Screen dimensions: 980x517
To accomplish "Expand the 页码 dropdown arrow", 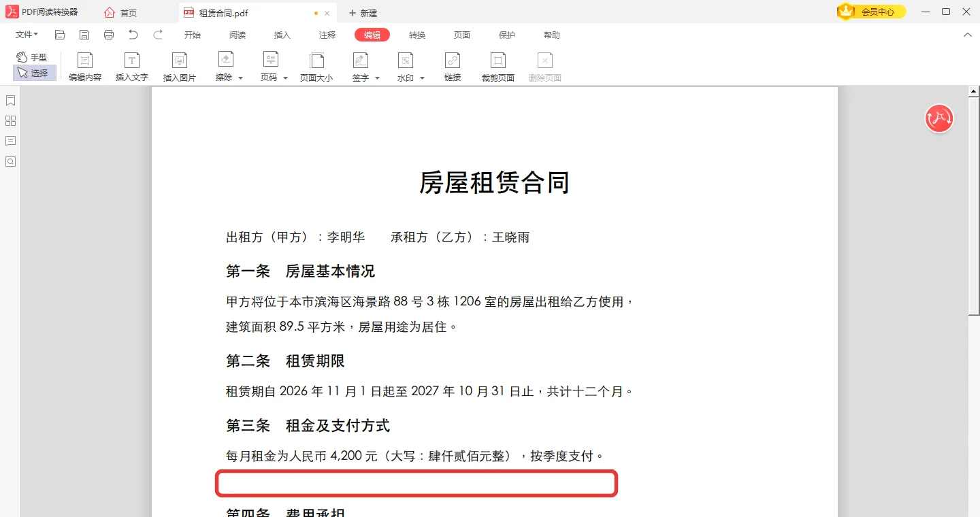I will (x=285, y=78).
